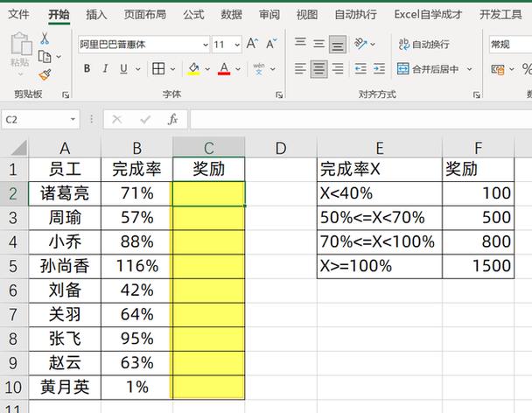Apply yellow fill color bucket

point(194,69)
